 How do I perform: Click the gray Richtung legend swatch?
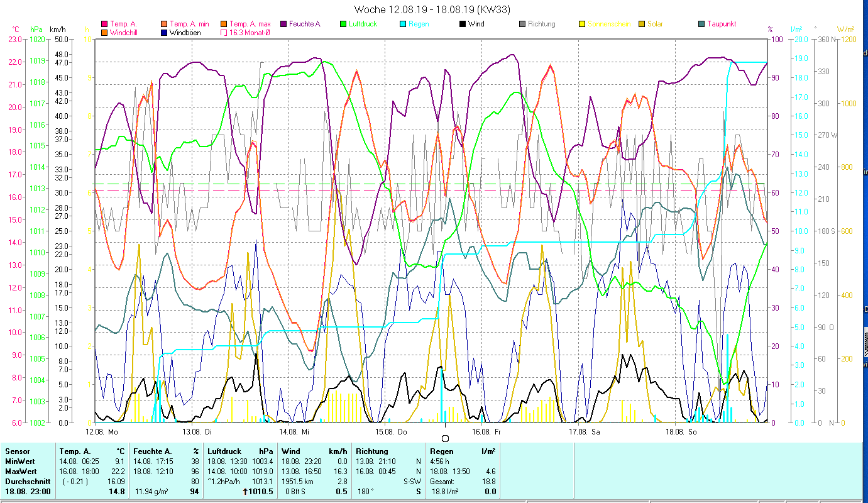point(522,25)
